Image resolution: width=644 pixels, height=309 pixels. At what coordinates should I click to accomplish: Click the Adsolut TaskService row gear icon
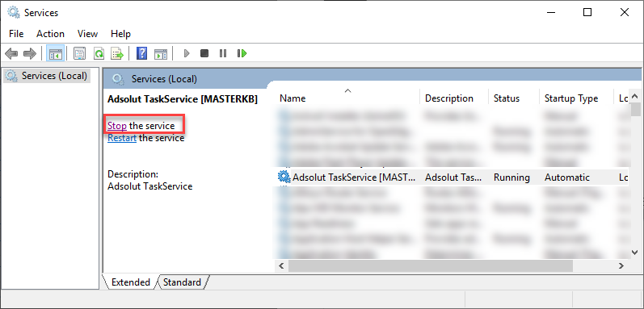(284, 177)
